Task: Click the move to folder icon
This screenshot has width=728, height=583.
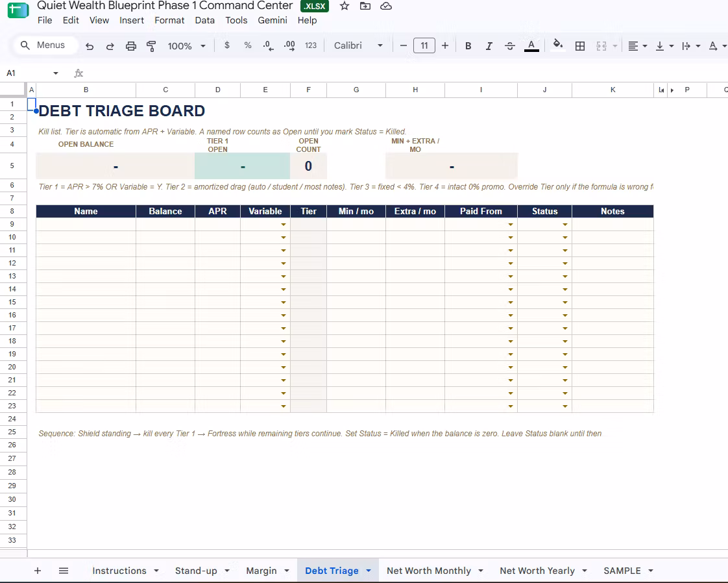Action: 365,6
